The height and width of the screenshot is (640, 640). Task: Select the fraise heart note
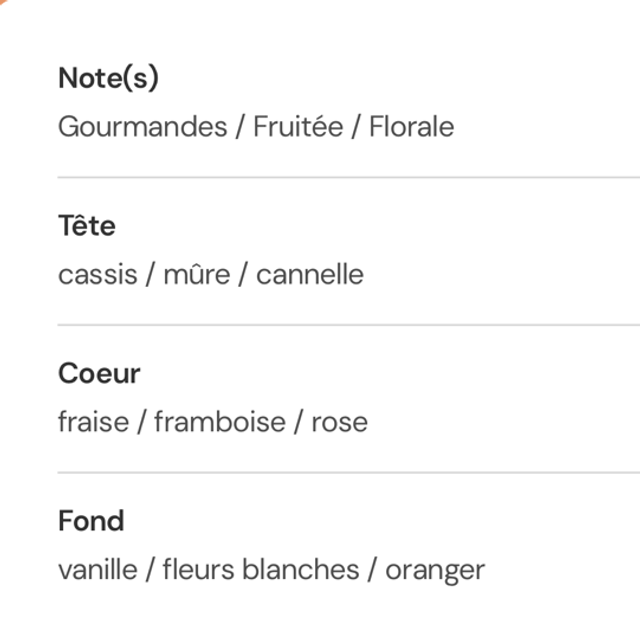tap(93, 422)
